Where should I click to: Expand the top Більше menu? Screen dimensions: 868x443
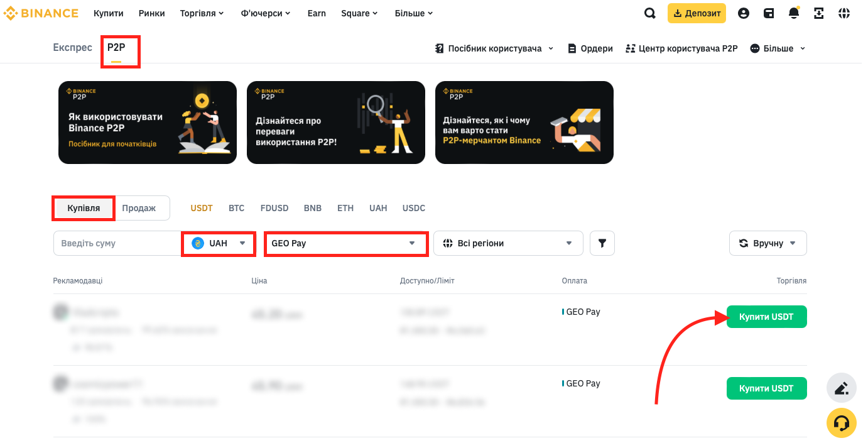[x=414, y=13]
